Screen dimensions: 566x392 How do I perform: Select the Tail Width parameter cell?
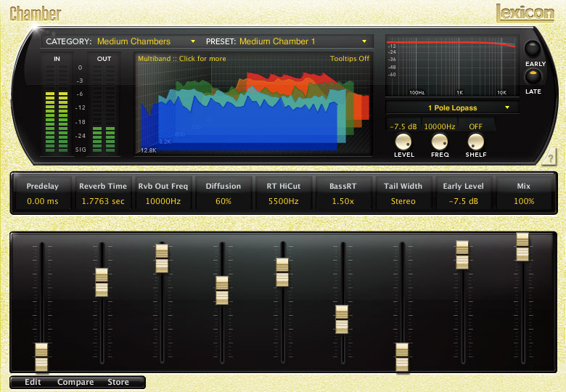(x=403, y=194)
